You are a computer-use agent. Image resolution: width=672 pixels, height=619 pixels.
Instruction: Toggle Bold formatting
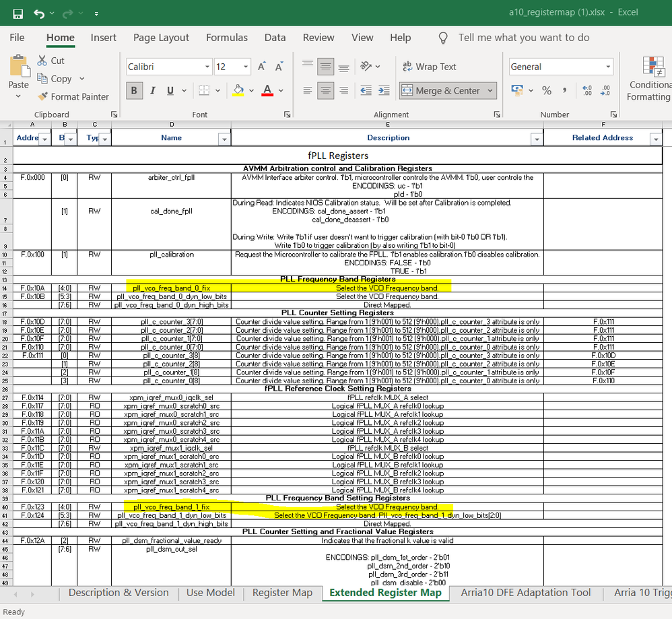134,90
